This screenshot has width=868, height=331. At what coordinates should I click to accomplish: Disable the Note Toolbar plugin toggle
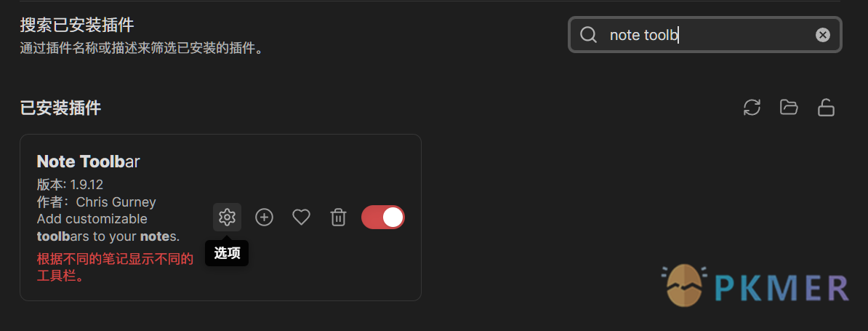tap(383, 217)
